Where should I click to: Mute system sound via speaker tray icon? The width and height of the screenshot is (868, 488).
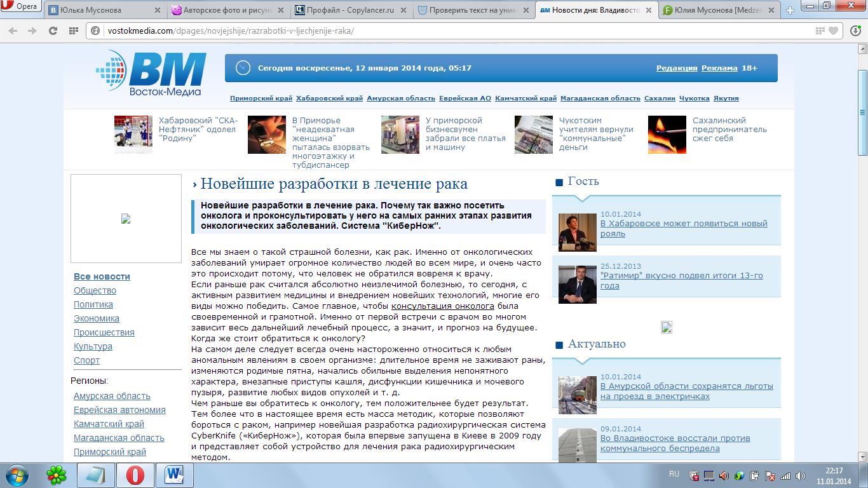799,475
